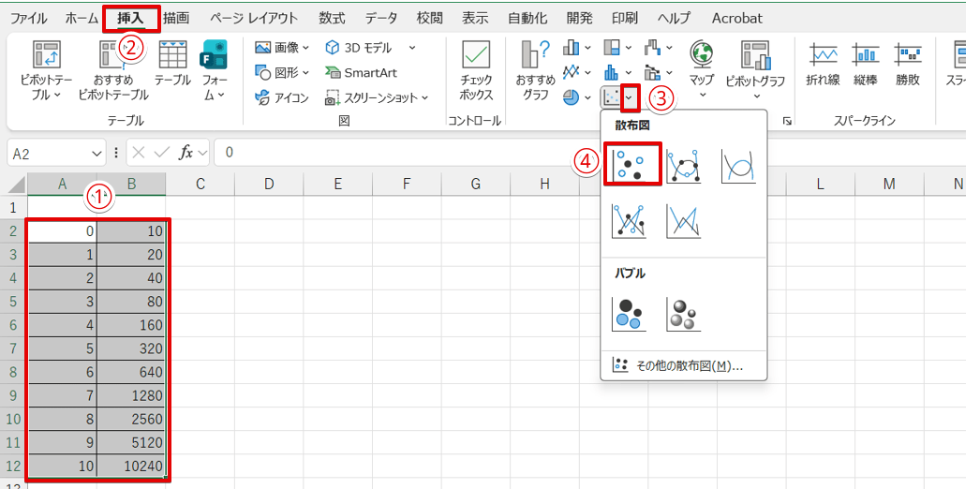Screen dimensions: 980x489
Task: Open the マップ chart button
Action: (x=701, y=70)
